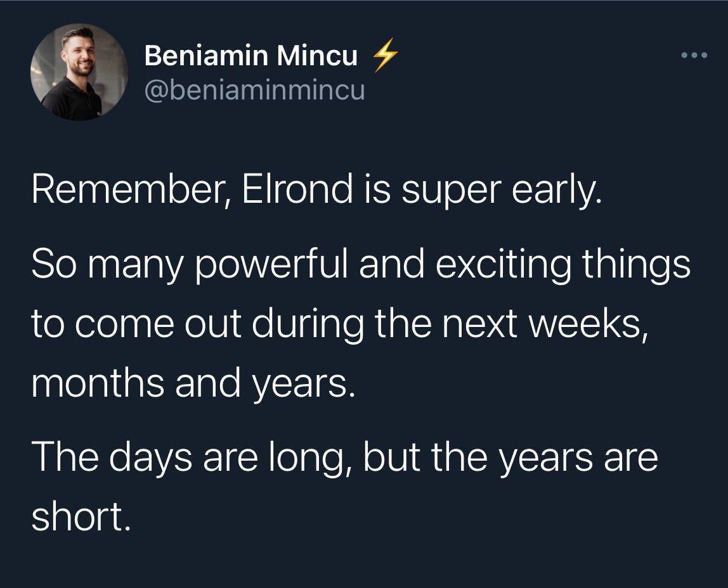Click the line "months and years."

click(x=190, y=383)
